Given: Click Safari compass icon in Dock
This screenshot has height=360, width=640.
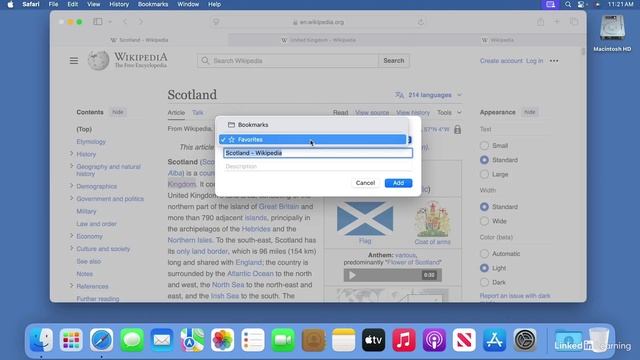Looking at the screenshot, I should pyautogui.click(x=102, y=340).
